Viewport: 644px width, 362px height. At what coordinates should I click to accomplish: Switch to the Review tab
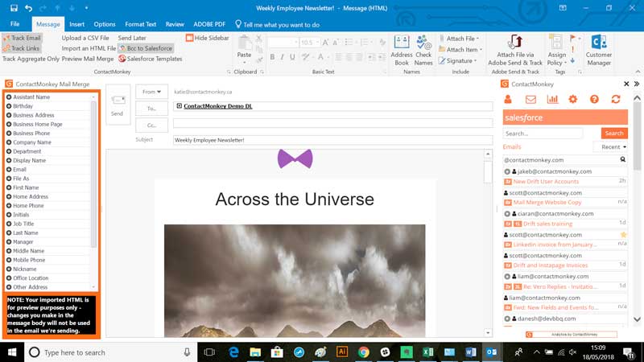pos(175,24)
